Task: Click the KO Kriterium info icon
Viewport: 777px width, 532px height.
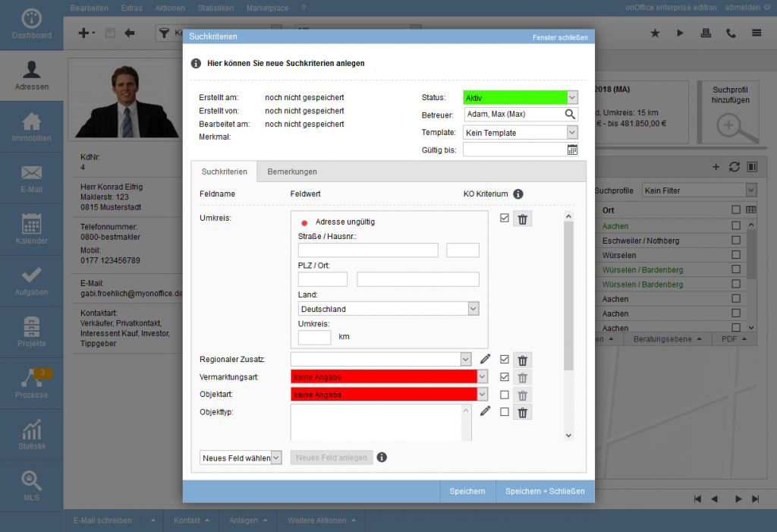Action: (x=518, y=194)
